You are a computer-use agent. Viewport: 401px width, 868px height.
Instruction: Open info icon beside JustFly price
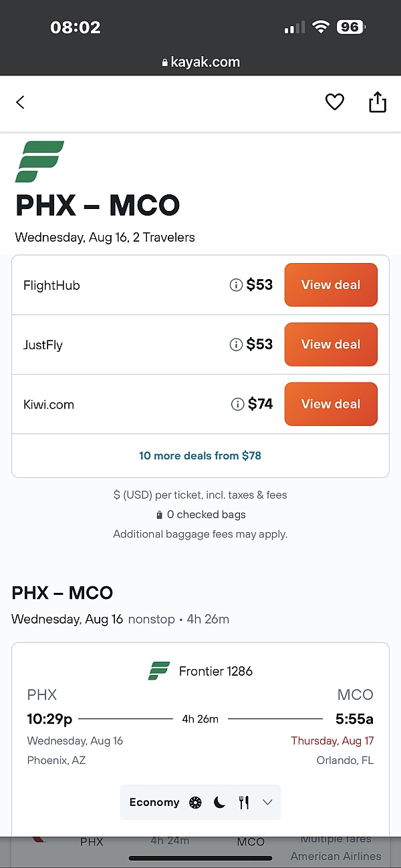click(x=236, y=345)
